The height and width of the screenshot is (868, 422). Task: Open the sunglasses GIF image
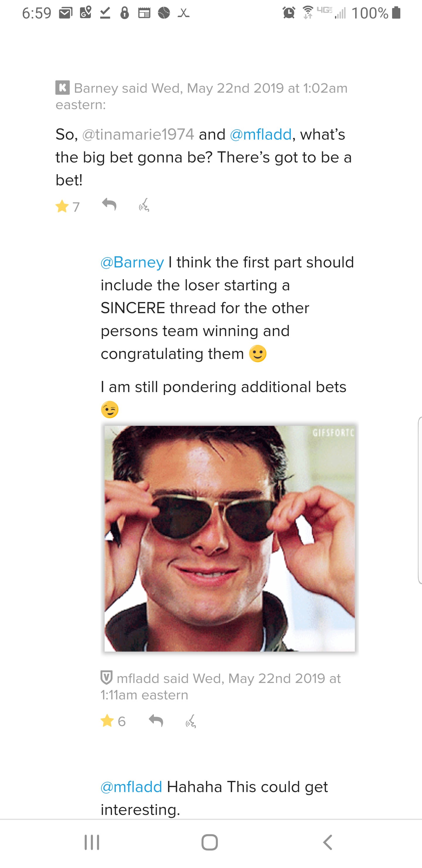click(x=229, y=538)
